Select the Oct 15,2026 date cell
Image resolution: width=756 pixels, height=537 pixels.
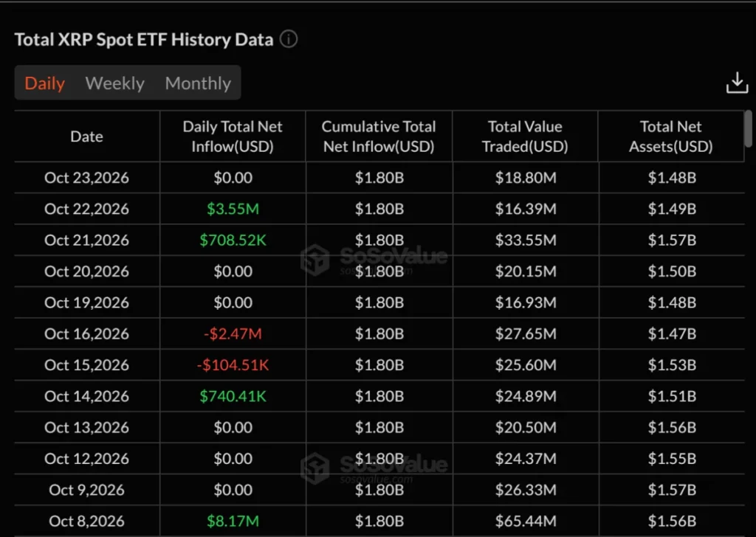[x=87, y=365]
